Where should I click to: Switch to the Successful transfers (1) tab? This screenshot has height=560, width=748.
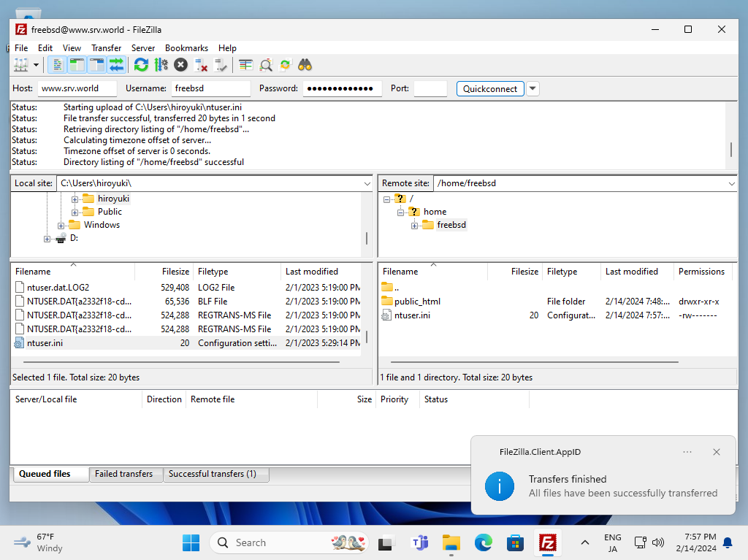pyautogui.click(x=216, y=474)
